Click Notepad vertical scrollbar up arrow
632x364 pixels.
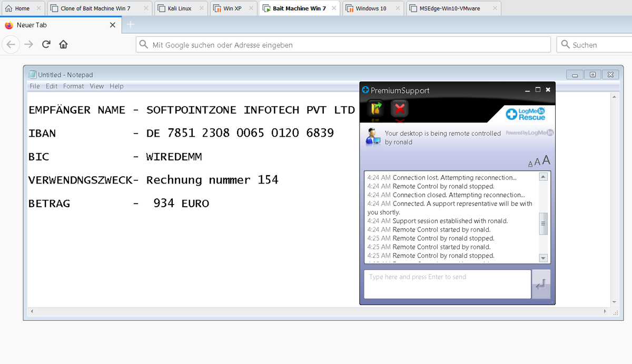[x=614, y=97]
